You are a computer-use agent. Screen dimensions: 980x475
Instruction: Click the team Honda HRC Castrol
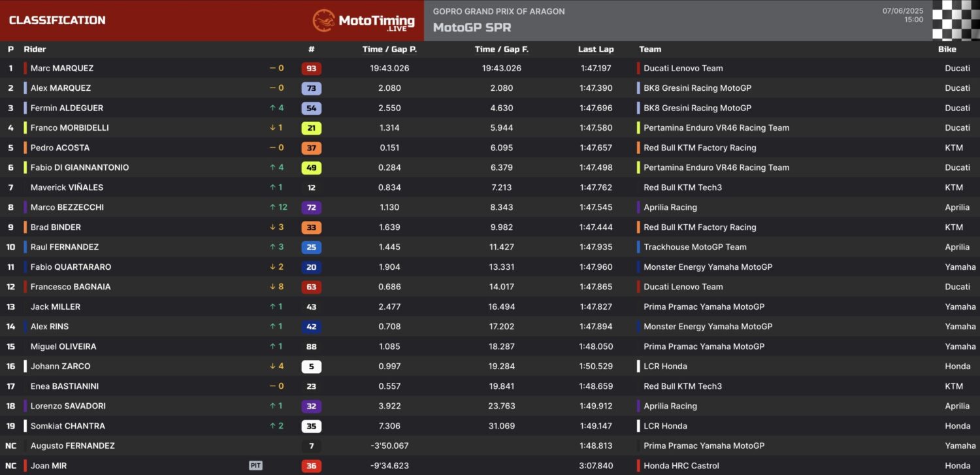pos(681,466)
